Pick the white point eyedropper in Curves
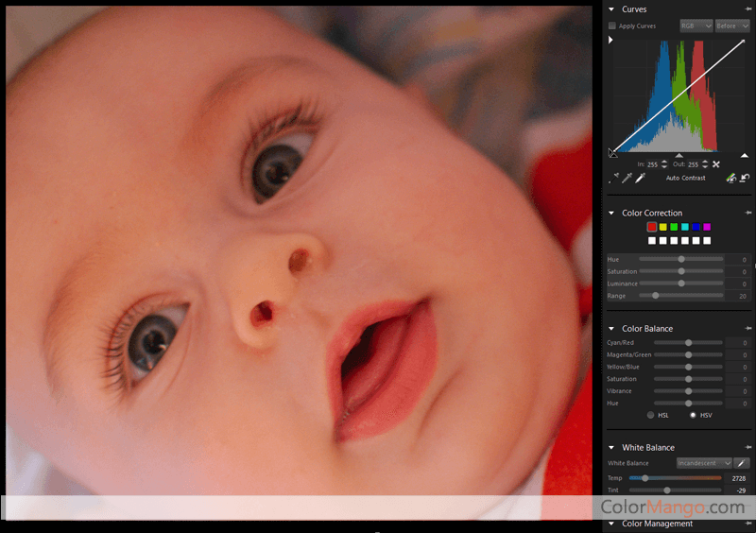 [639, 178]
